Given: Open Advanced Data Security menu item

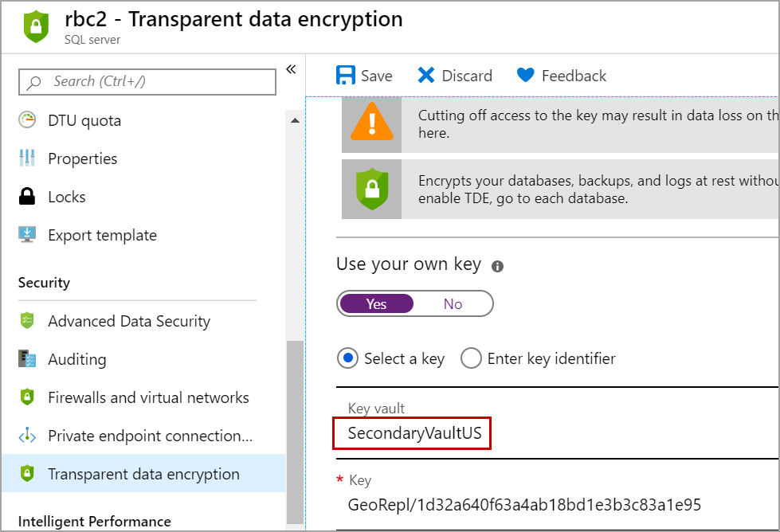Looking at the screenshot, I should (x=129, y=321).
